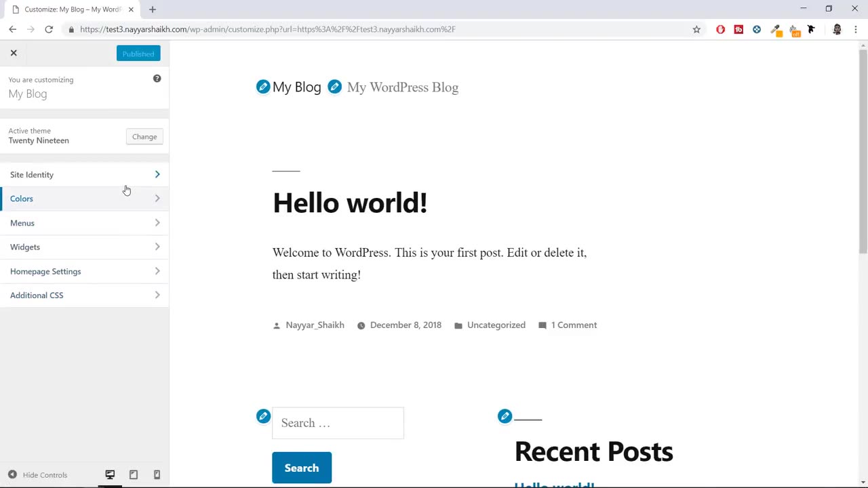
Task: Open the Uncategorized category link
Action: 496,325
